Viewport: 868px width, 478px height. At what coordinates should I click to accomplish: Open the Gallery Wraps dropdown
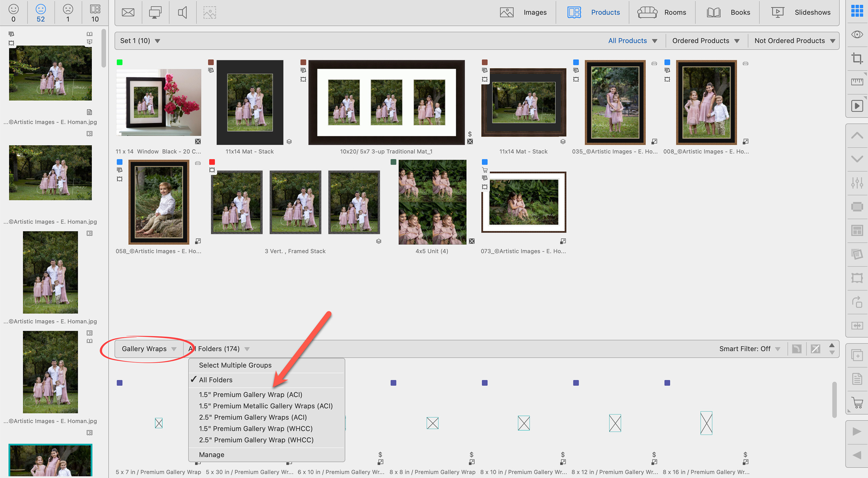[149, 349]
